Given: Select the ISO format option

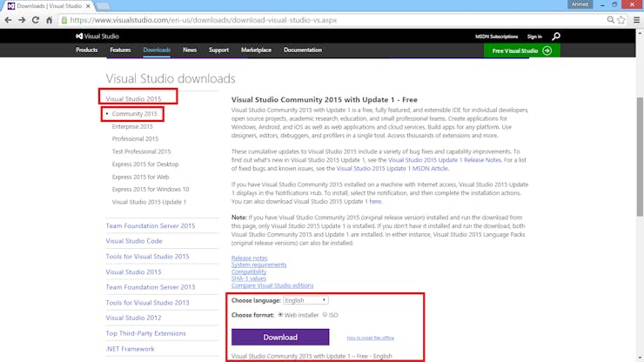Looking at the screenshot, I should [x=325, y=315].
